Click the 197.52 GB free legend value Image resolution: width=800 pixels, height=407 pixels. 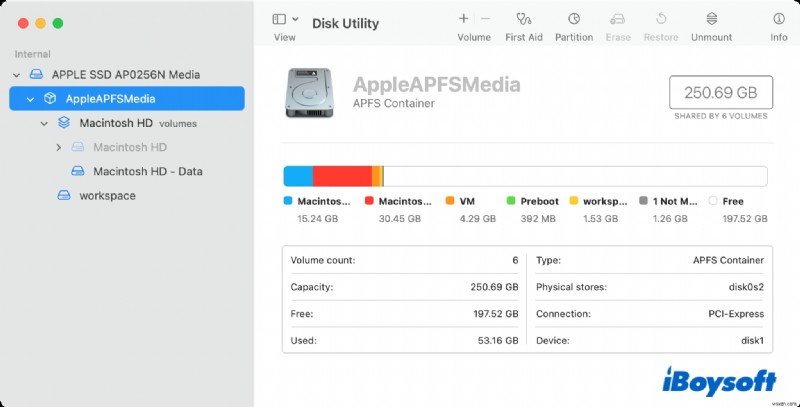point(744,219)
